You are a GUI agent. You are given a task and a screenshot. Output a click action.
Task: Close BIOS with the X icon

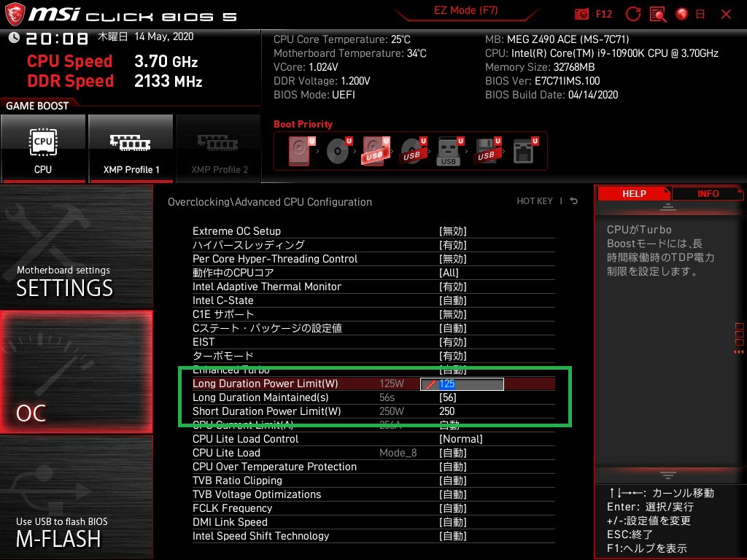[726, 15]
